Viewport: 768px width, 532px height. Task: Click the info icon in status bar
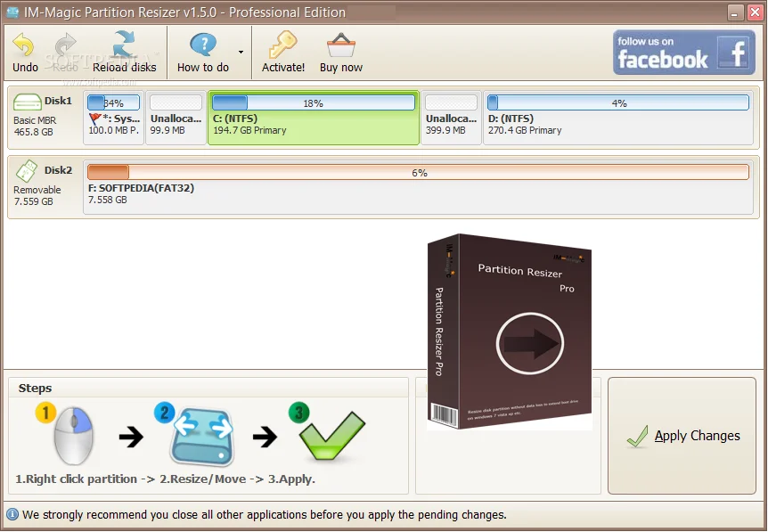coord(12,514)
